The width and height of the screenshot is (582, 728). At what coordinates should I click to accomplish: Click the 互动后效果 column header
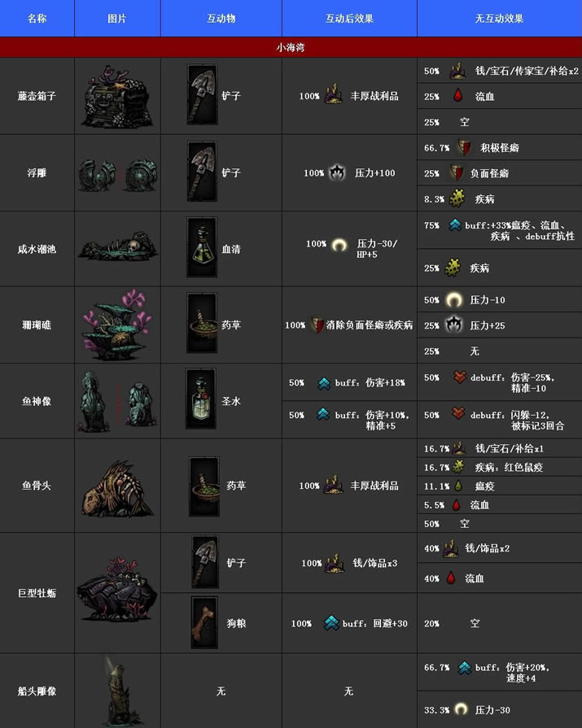point(349,18)
